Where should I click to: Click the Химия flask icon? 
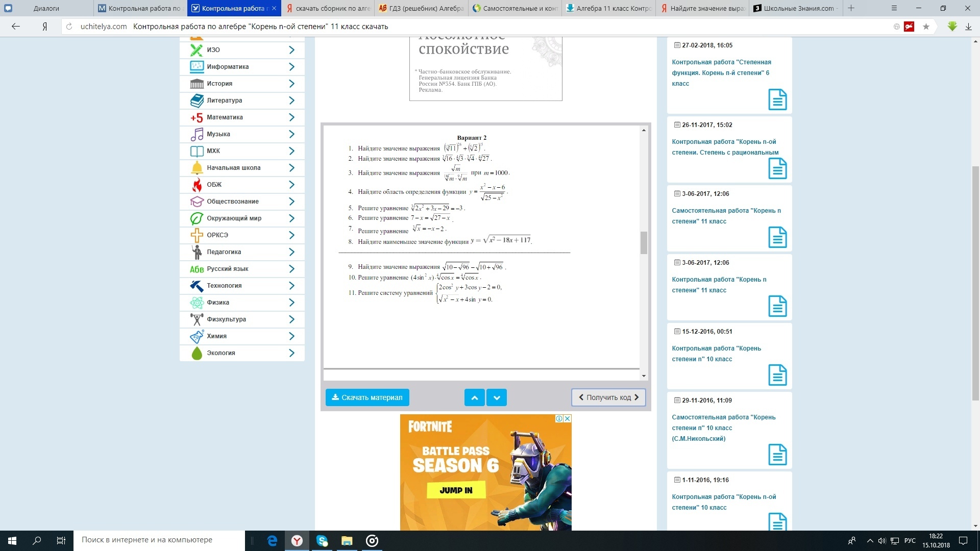(x=197, y=336)
